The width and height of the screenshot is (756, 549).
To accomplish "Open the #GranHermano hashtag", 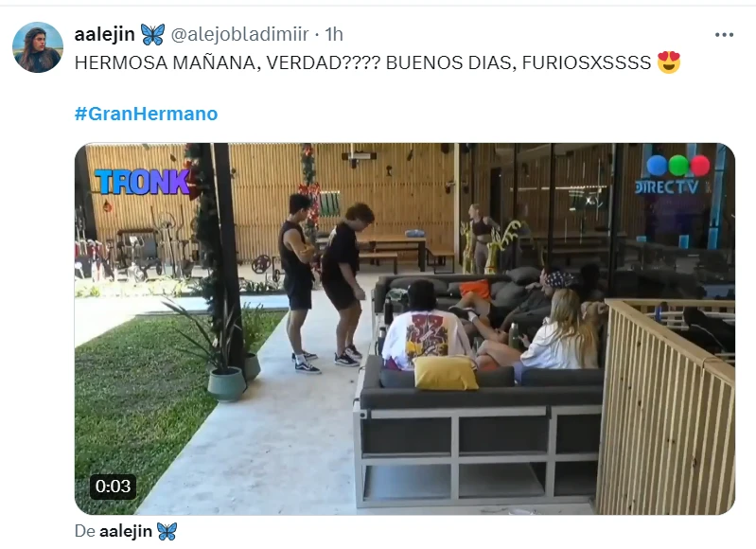I will coord(146,114).
